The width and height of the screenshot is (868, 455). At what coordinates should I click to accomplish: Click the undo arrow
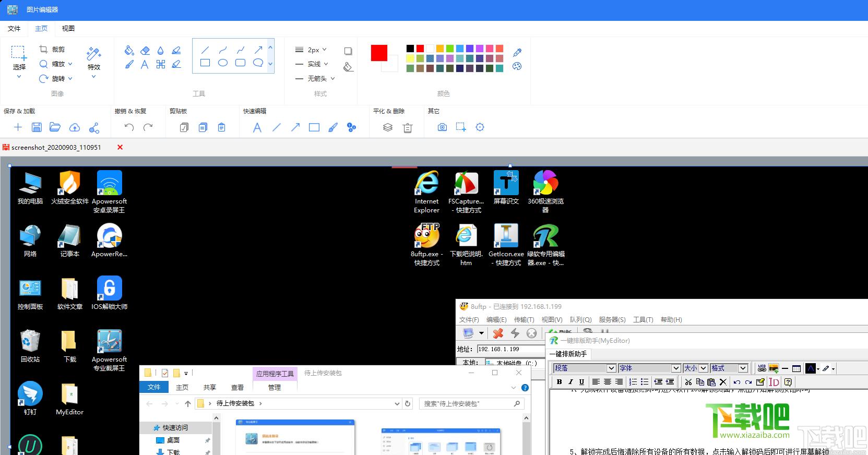pos(129,127)
